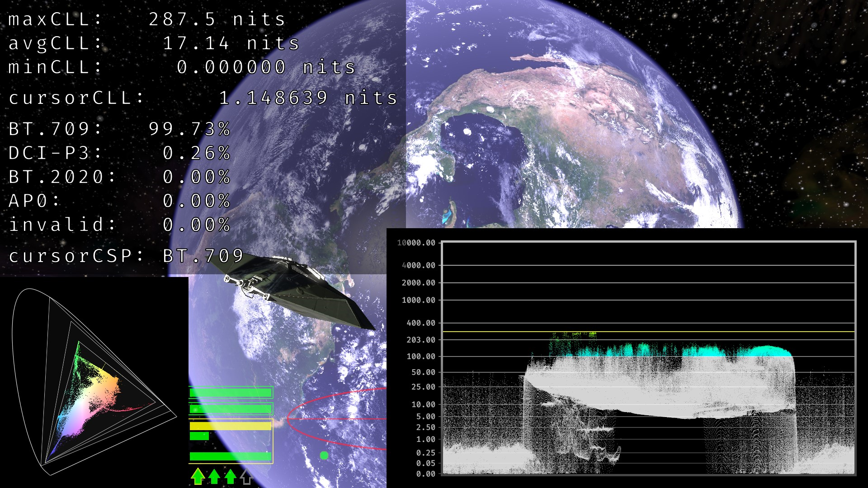This screenshot has width=868, height=488.
Task: Click the cursorCLL label
Action: click(x=76, y=98)
